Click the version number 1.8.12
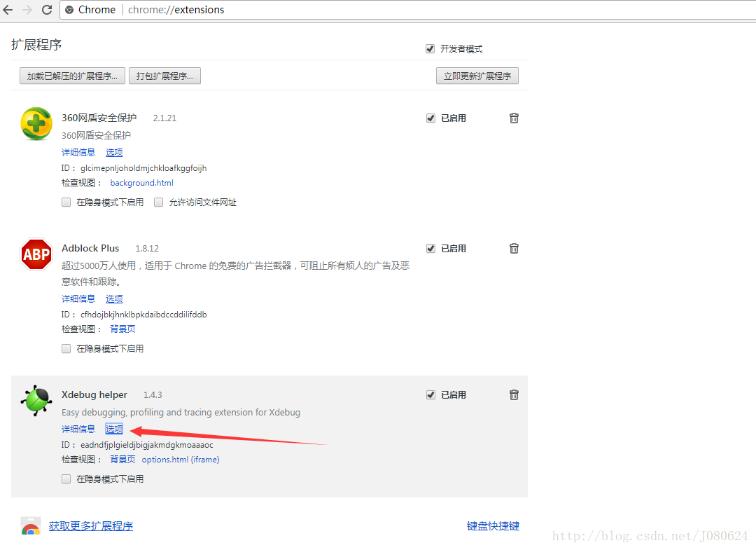Viewport: 756px width, 550px height. (147, 249)
